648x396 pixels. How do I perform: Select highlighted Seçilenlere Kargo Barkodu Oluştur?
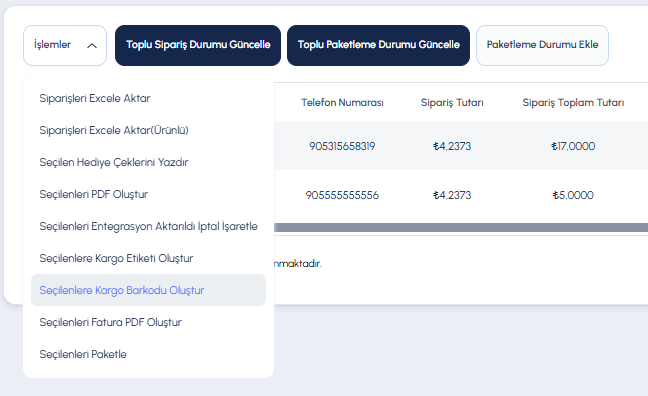(x=148, y=290)
